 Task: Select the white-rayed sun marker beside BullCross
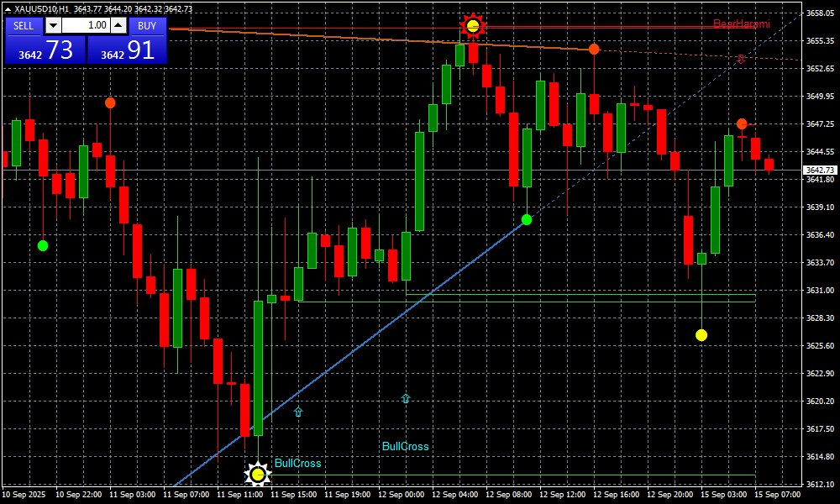point(258,475)
